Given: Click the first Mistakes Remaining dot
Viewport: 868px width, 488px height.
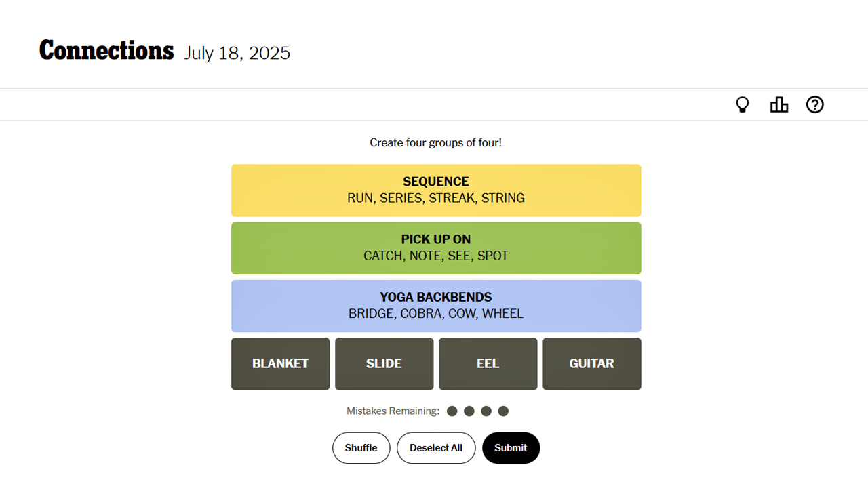Looking at the screenshot, I should click(452, 411).
